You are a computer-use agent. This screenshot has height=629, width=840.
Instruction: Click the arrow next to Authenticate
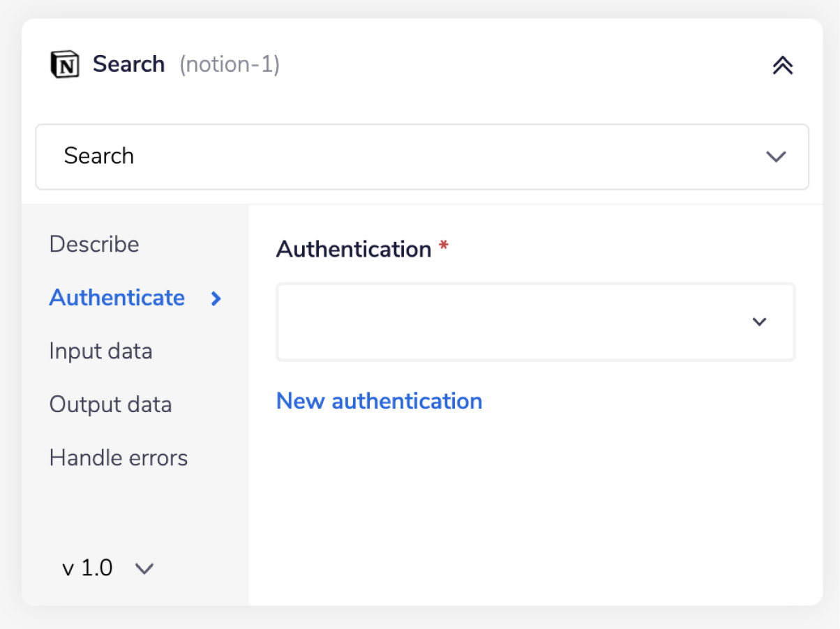tap(214, 298)
